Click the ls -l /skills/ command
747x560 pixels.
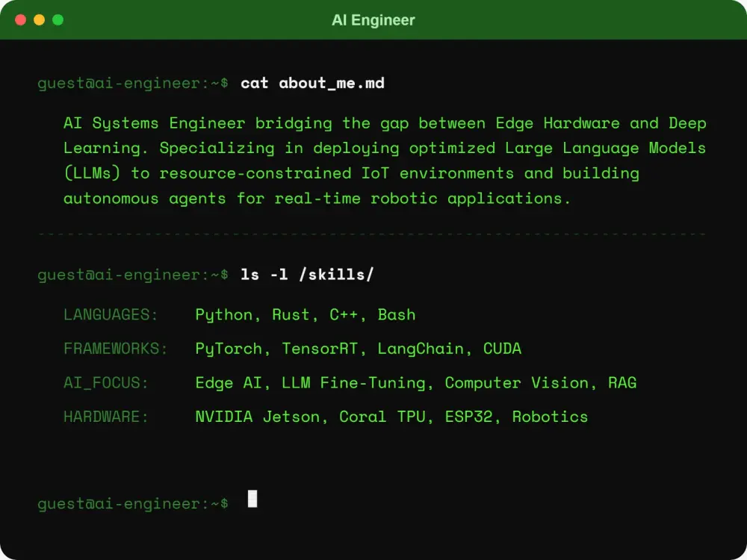pos(307,274)
